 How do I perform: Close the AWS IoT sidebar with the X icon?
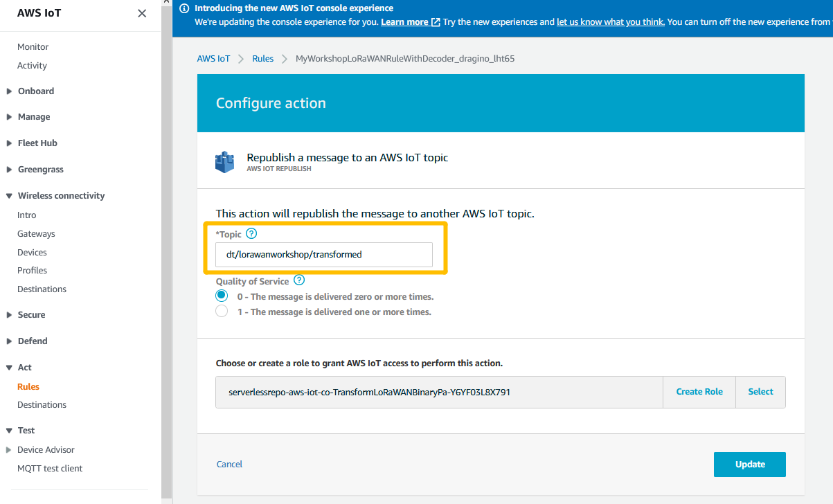(x=142, y=13)
